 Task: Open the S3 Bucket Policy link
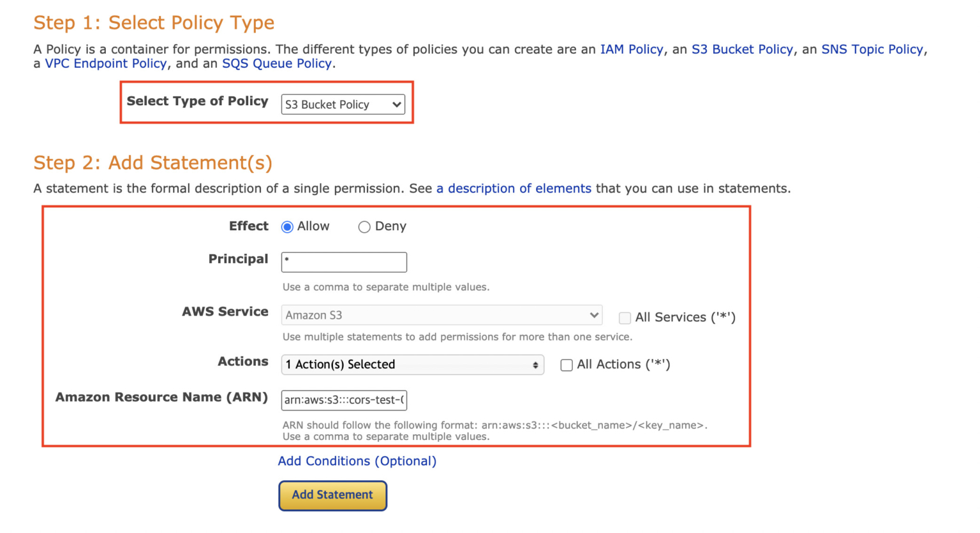coord(742,50)
